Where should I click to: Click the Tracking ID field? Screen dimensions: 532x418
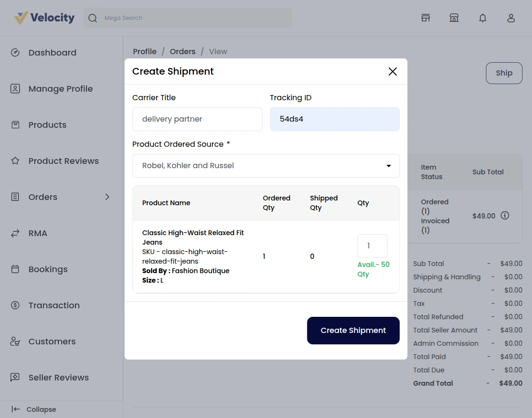pyautogui.click(x=334, y=119)
